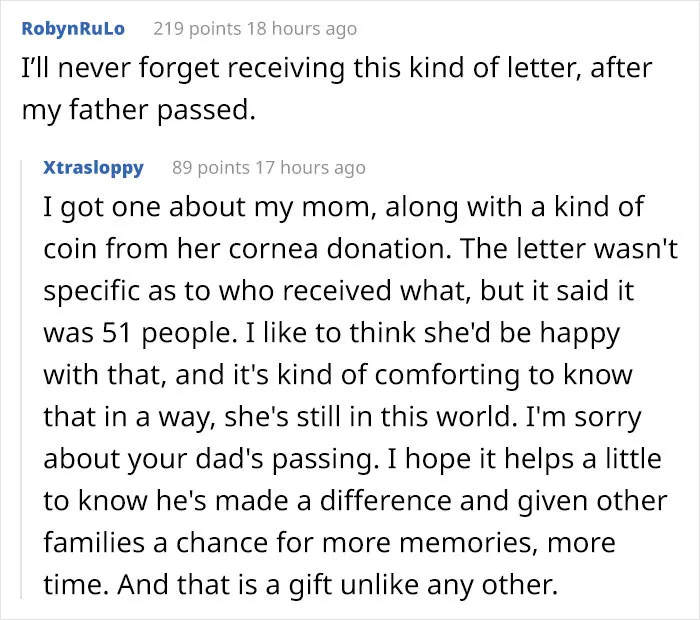The height and width of the screenshot is (620, 700).
Task: Click the phrase 'my father passed.'
Action: pyautogui.click(x=138, y=110)
